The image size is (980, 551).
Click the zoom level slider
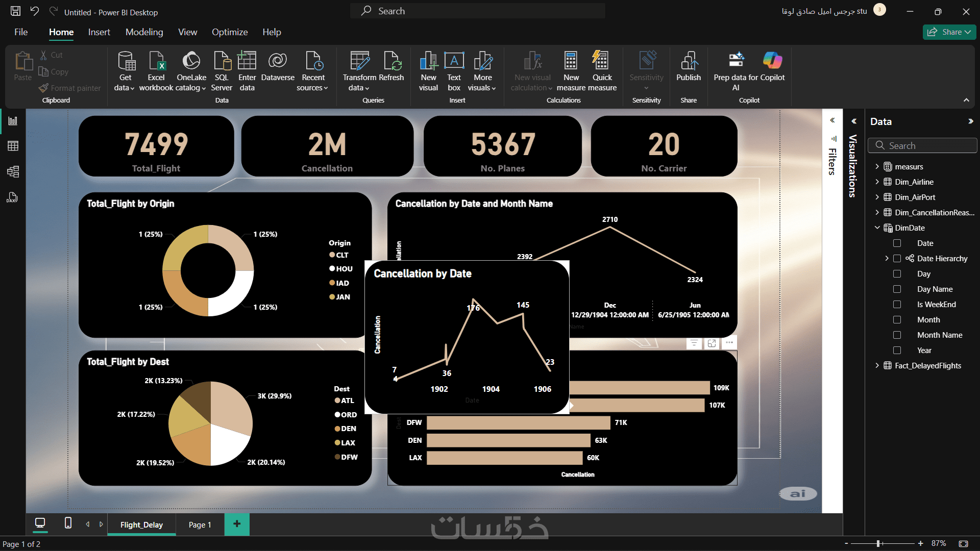click(878, 544)
